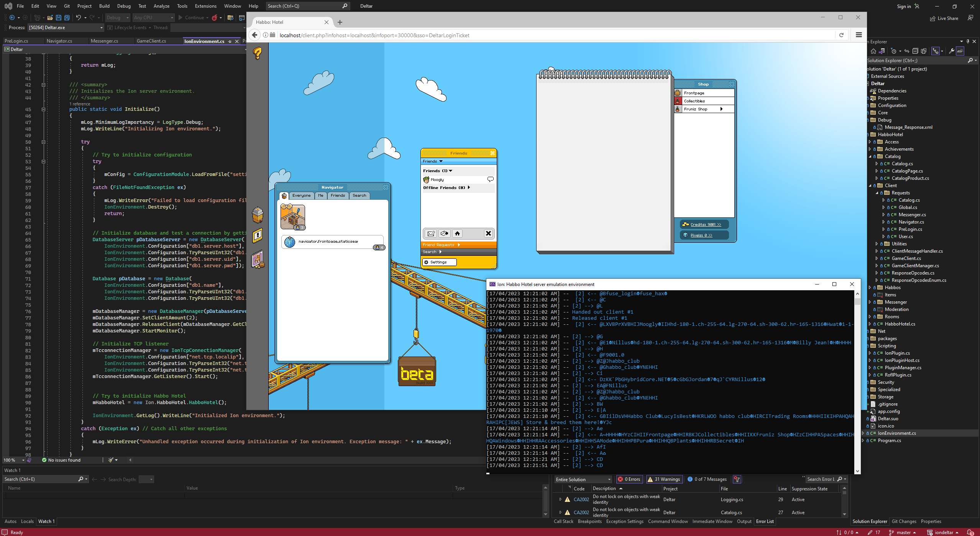
Task: Select the Search tab in Habbo Navigator
Action: pyautogui.click(x=359, y=196)
